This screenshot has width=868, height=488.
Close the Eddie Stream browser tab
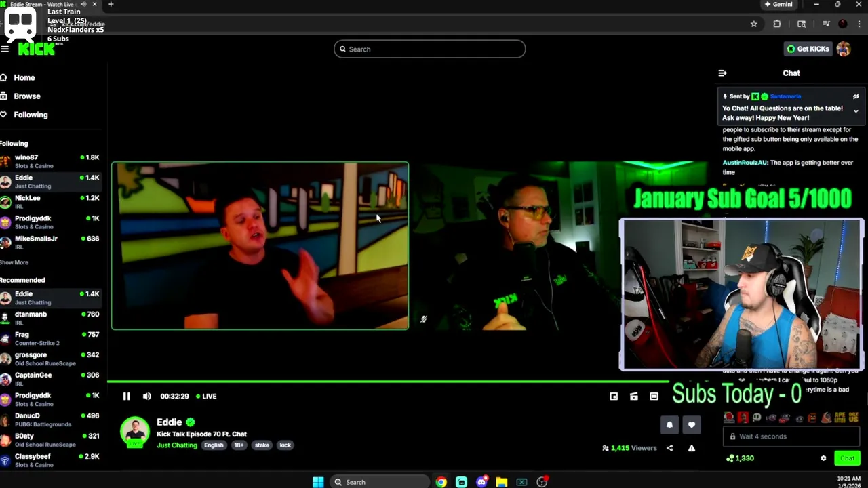94,4
